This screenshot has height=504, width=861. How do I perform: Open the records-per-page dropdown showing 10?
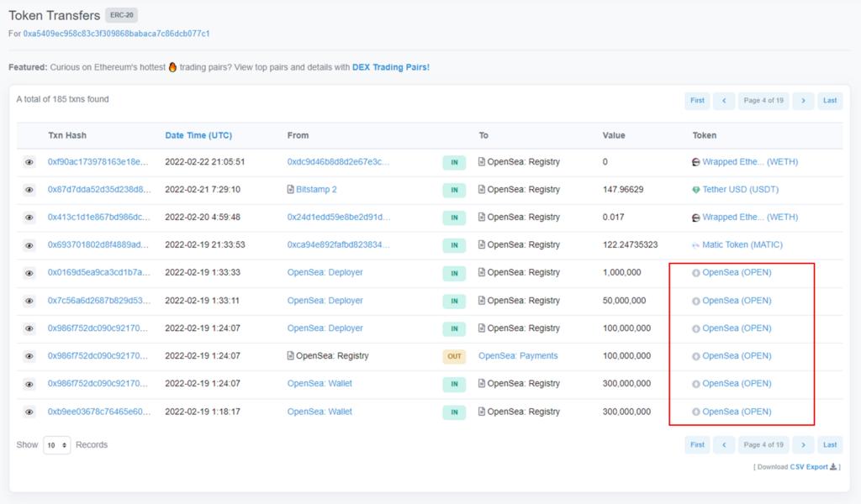pos(56,445)
